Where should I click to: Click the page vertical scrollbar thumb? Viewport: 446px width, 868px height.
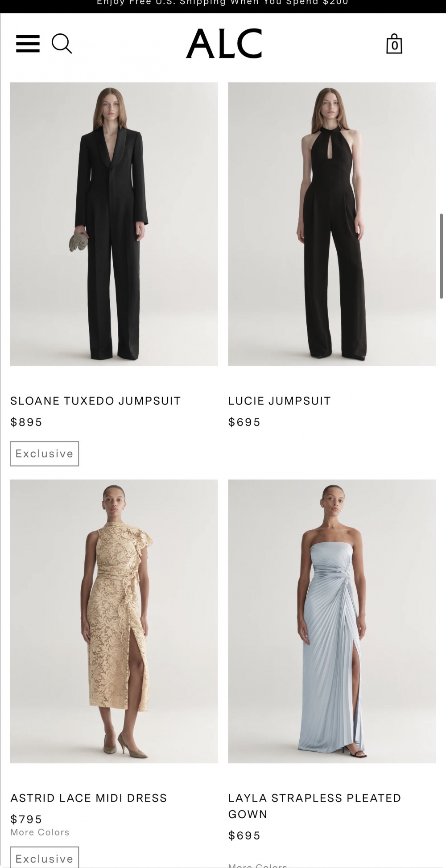pos(442,256)
